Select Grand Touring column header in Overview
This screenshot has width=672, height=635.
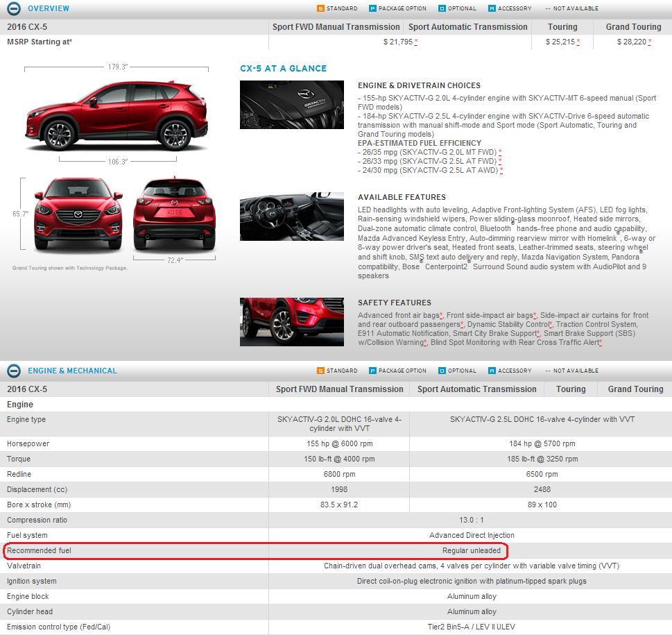tap(633, 27)
